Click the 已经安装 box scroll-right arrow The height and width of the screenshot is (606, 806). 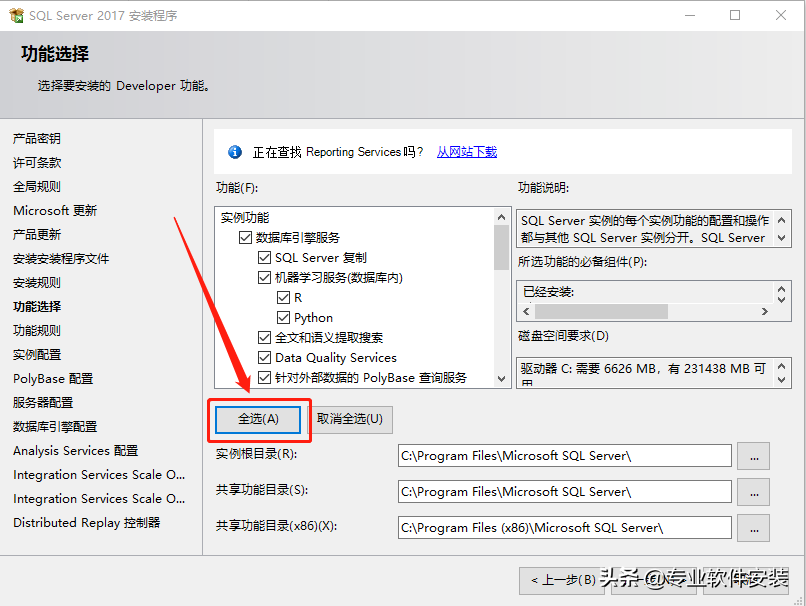click(765, 311)
